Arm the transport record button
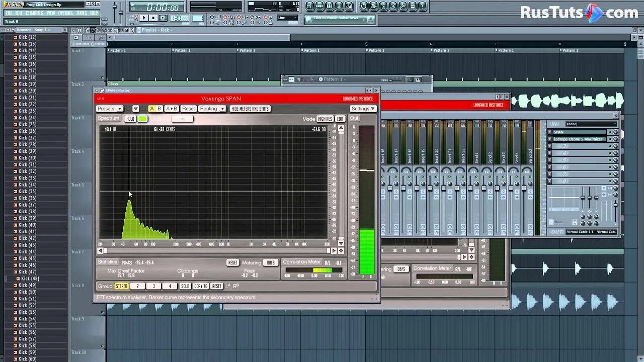 pyautogui.click(x=163, y=18)
